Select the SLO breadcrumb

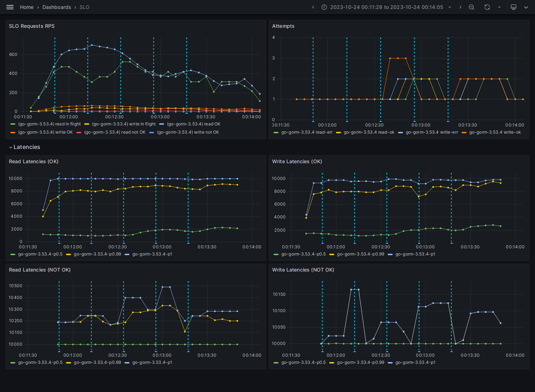(85, 7)
